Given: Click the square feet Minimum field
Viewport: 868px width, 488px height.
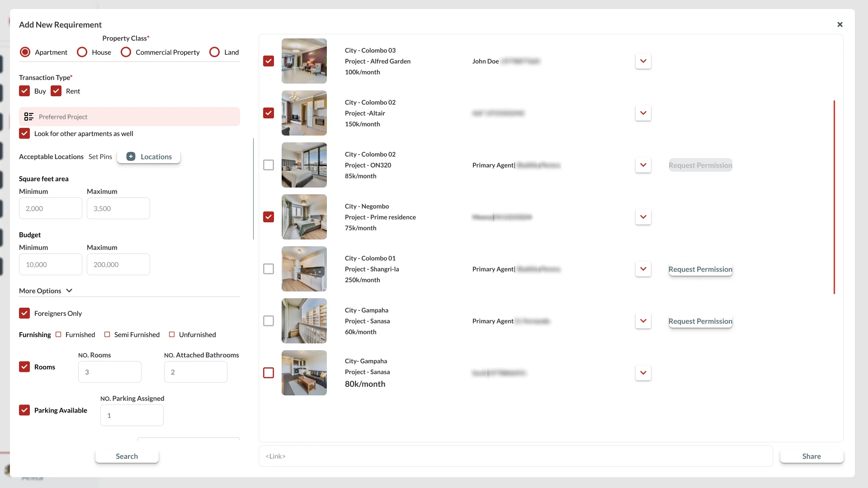Looking at the screenshot, I should click(x=51, y=208).
